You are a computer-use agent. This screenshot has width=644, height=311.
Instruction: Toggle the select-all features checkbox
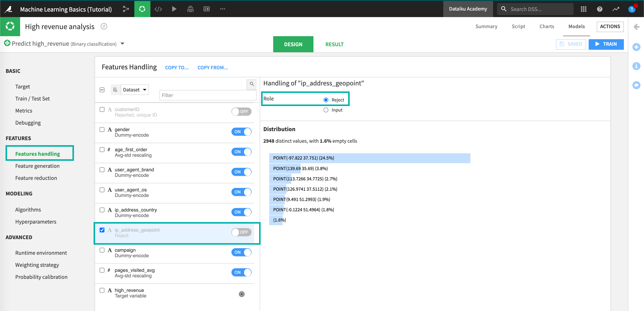click(102, 90)
